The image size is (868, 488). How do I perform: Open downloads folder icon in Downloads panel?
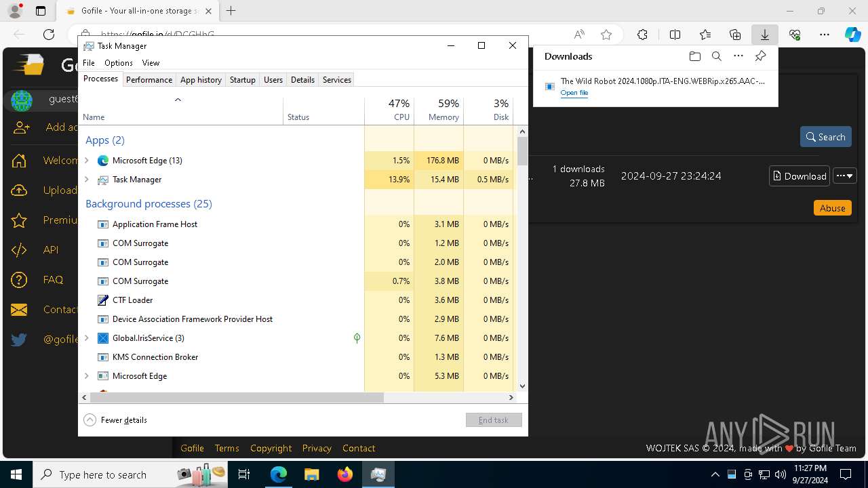click(x=694, y=56)
